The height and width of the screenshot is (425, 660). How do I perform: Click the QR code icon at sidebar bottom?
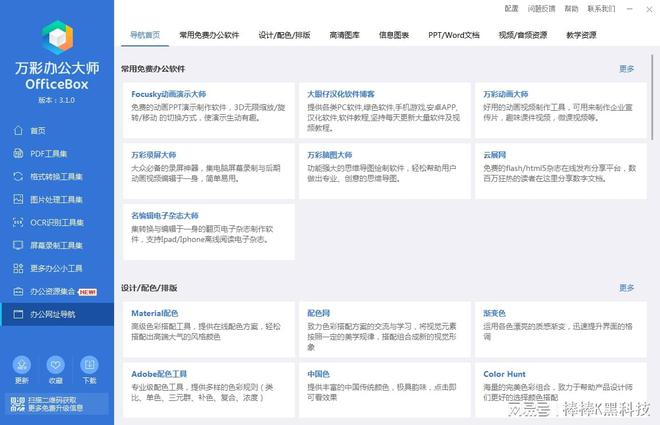point(17,404)
